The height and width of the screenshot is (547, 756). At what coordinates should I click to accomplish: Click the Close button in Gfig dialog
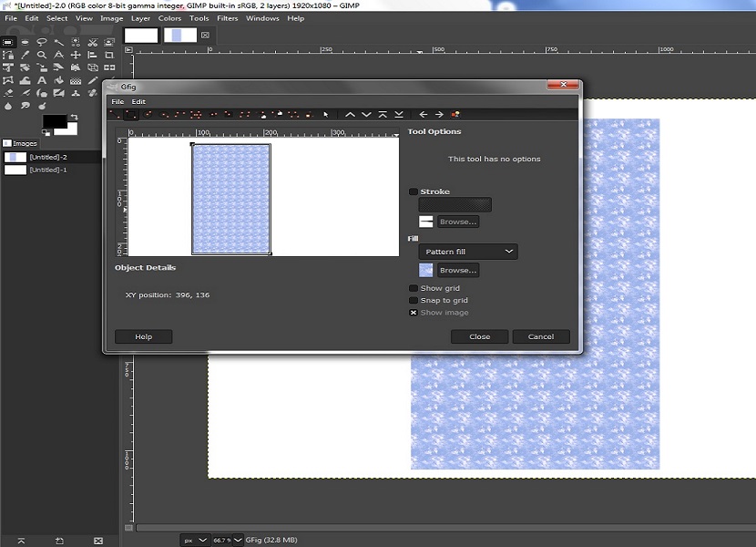(x=479, y=336)
